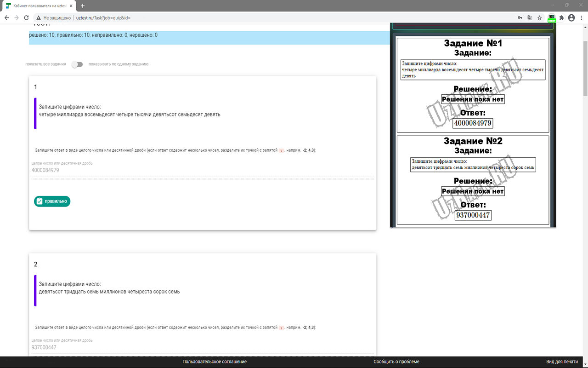
Task: Close the Кабинет пользователя tab
Action: 71,6
